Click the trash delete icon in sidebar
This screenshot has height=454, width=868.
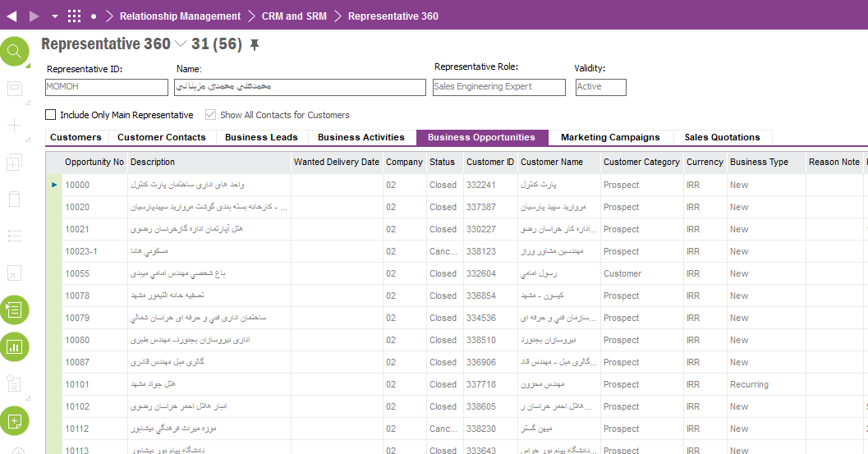pos(15,199)
